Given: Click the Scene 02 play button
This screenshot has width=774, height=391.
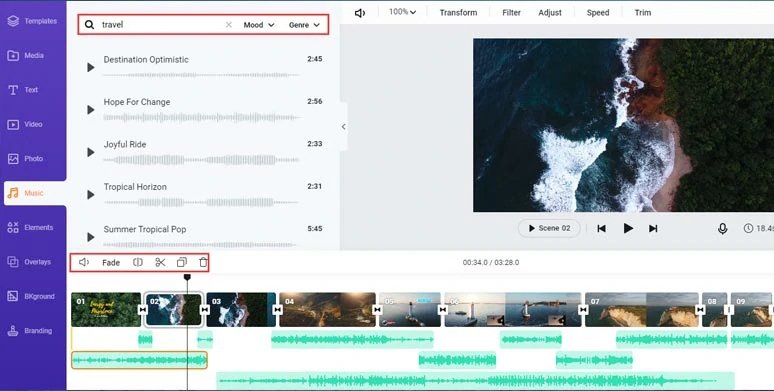Looking at the screenshot, I should (549, 228).
